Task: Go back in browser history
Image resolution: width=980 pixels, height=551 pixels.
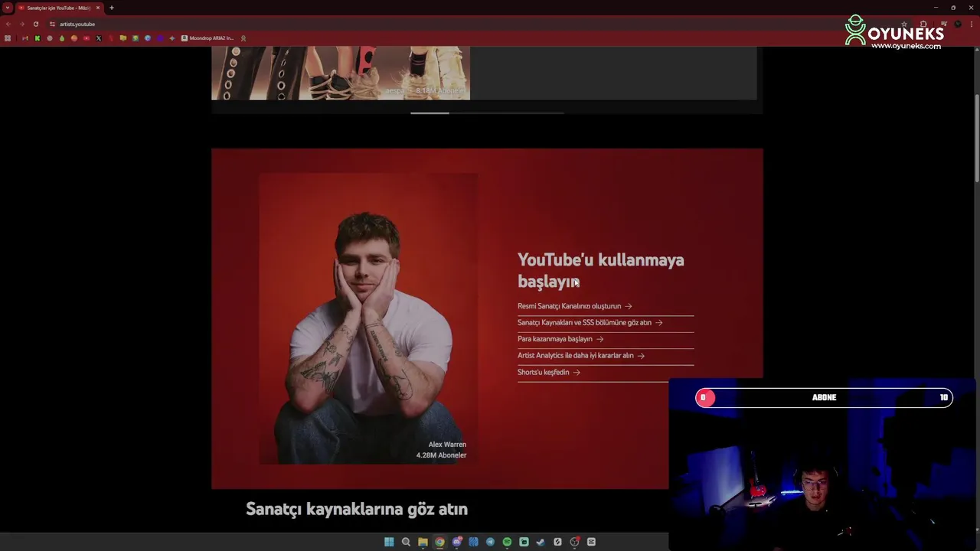Action: click(8, 24)
